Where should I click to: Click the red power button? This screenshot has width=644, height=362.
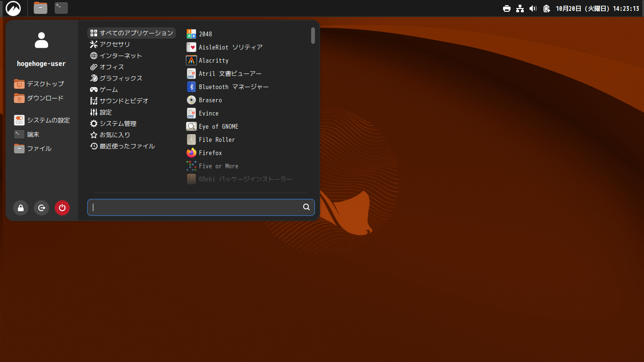62,208
